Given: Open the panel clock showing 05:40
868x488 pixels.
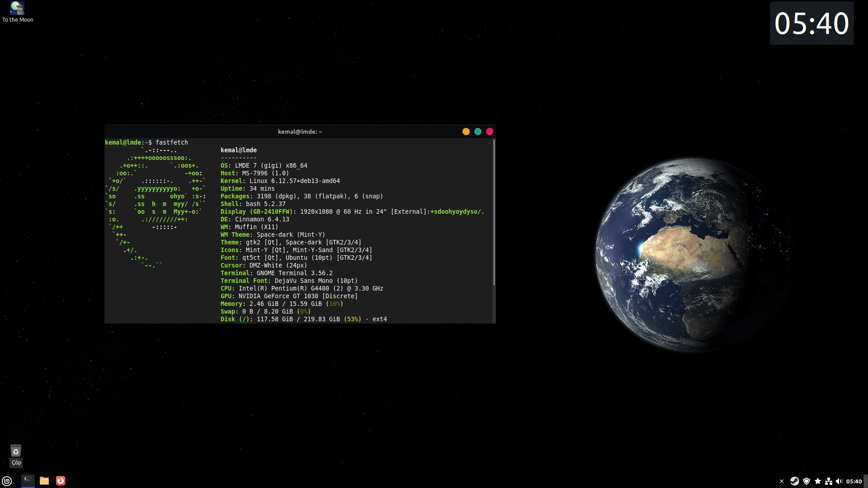Looking at the screenshot, I should coord(854,481).
